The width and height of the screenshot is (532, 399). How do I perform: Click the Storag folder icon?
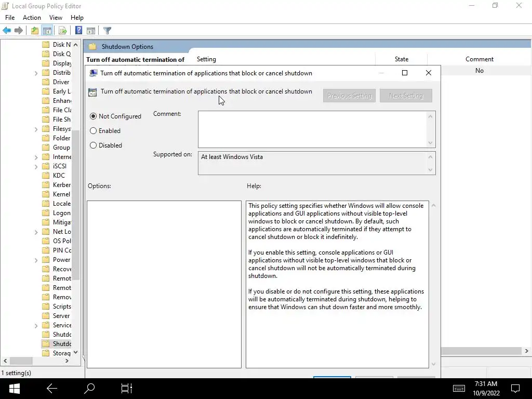point(46,353)
